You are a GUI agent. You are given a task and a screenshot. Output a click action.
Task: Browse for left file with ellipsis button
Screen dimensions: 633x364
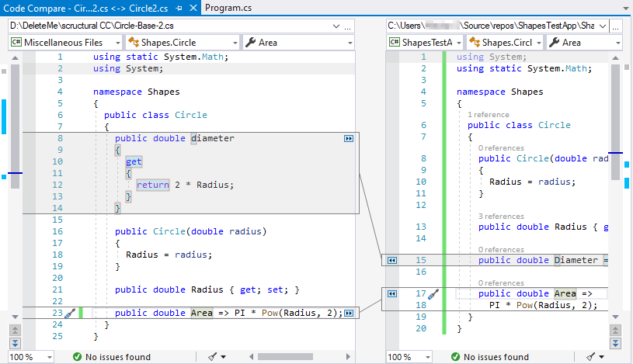(x=348, y=26)
